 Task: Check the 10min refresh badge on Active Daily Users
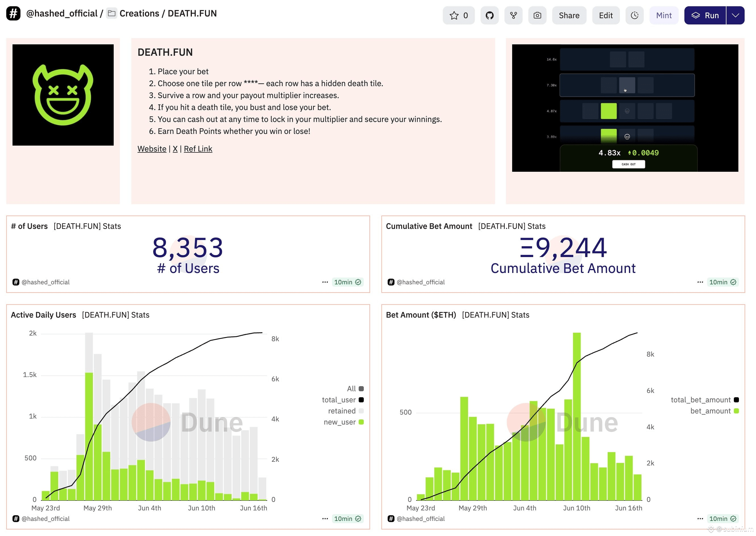coord(348,518)
